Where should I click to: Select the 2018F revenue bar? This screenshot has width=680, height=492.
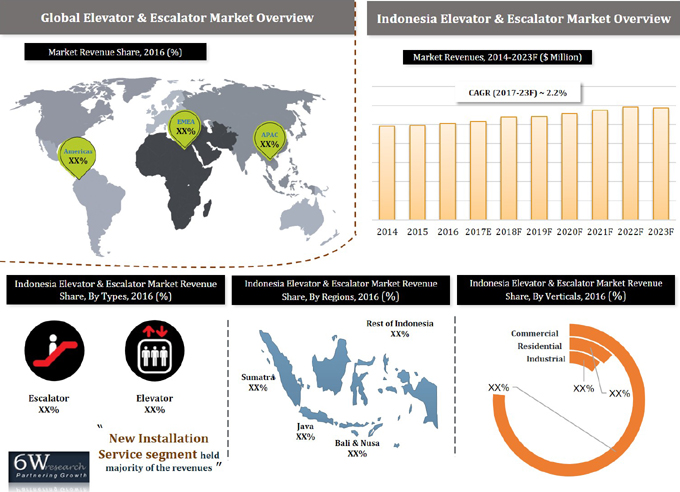coord(509,168)
